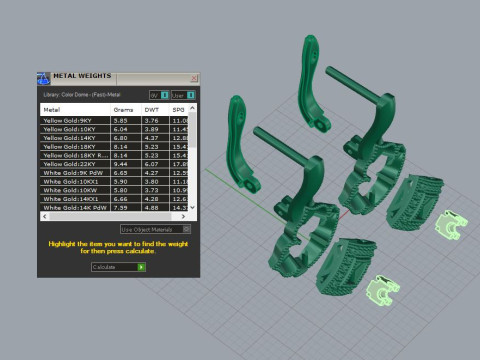Click the Metal Weights title bar

(x=120, y=79)
